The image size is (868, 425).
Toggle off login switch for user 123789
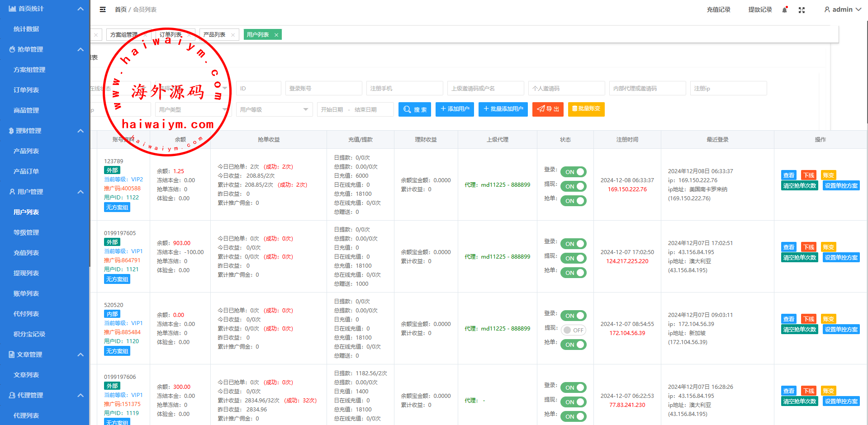coord(573,172)
